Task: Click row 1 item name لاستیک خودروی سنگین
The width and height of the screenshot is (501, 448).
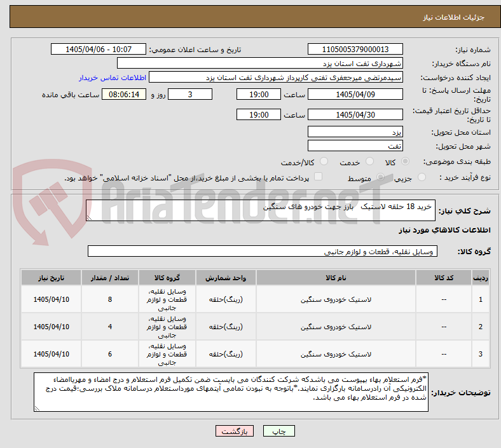Action: 336,299
